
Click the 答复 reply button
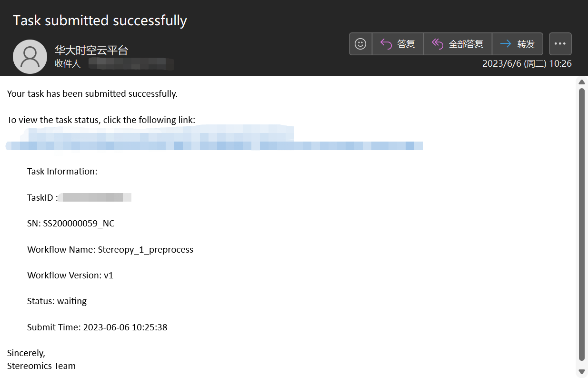pos(398,44)
